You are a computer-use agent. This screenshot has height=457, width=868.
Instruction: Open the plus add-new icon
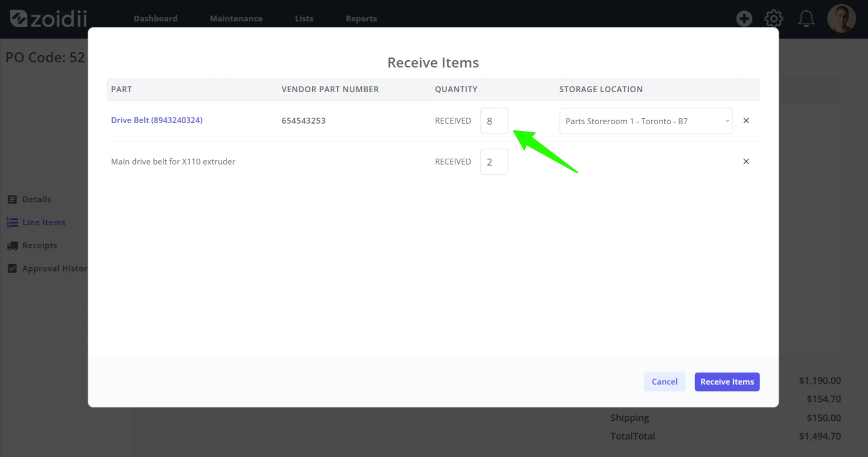pyautogui.click(x=744, y=19)
